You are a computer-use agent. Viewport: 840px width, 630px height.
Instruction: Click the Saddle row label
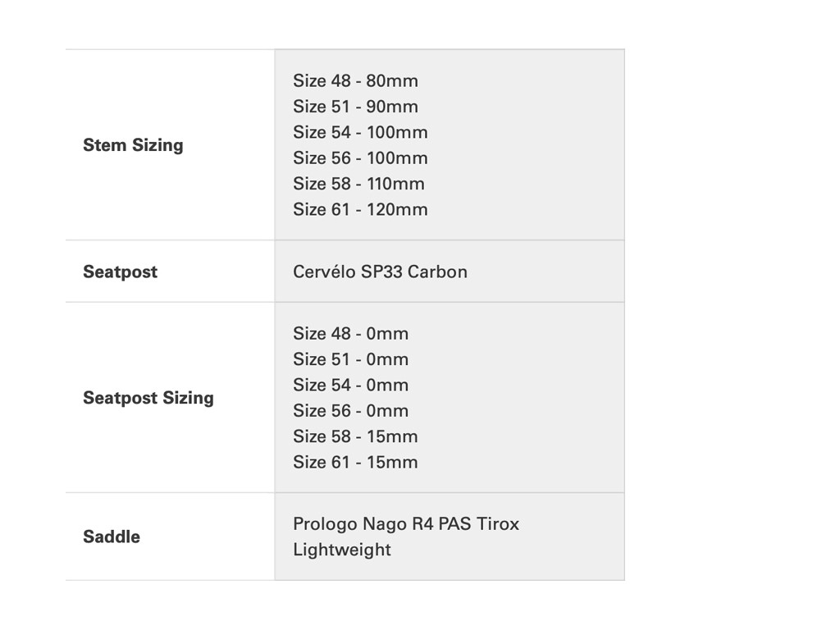pos(112,536)
